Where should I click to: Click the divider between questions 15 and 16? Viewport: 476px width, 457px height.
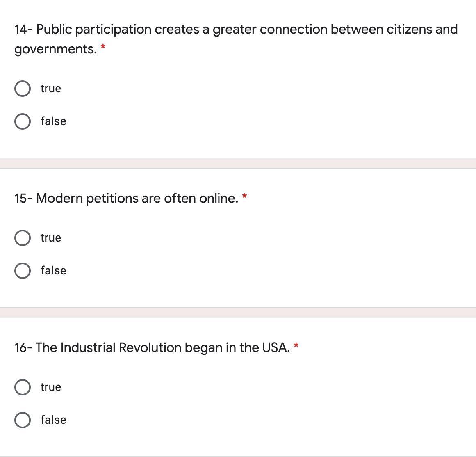[x=238, y=313]
